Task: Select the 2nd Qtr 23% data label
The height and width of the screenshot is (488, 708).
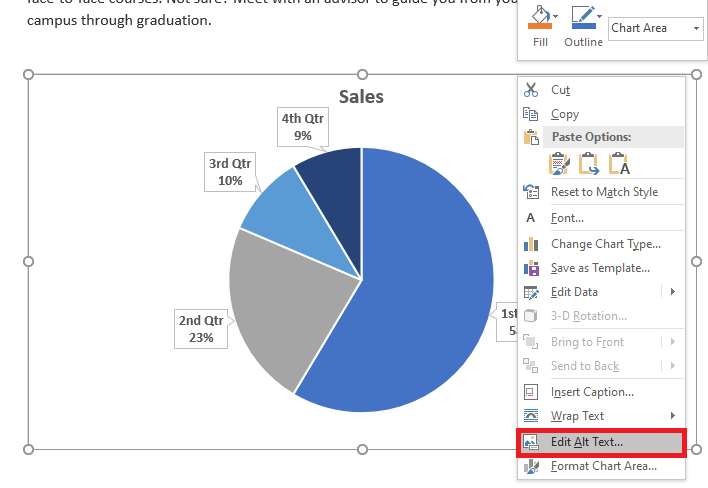Action: [201, 329]
